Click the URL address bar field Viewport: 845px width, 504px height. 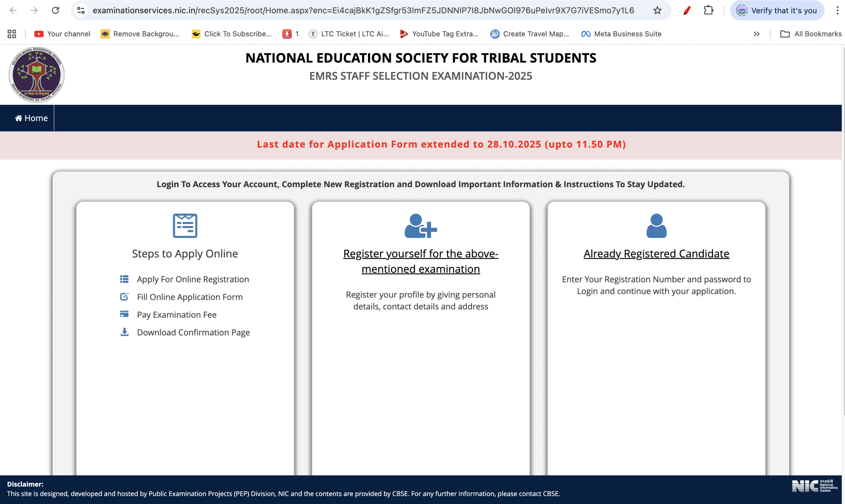click(x=363, y=11)
